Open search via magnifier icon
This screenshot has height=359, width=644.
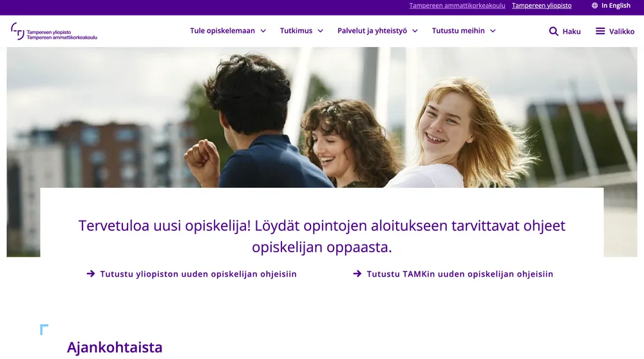tap(553, 31)
